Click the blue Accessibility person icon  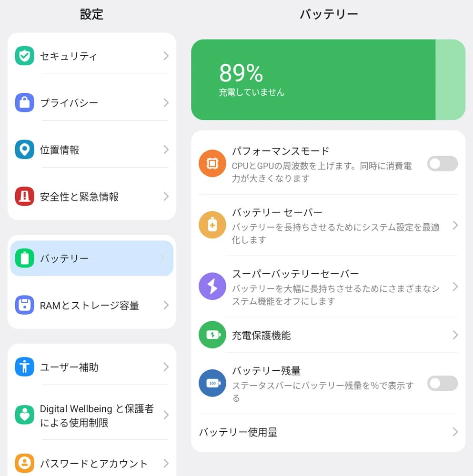[24, 367]
